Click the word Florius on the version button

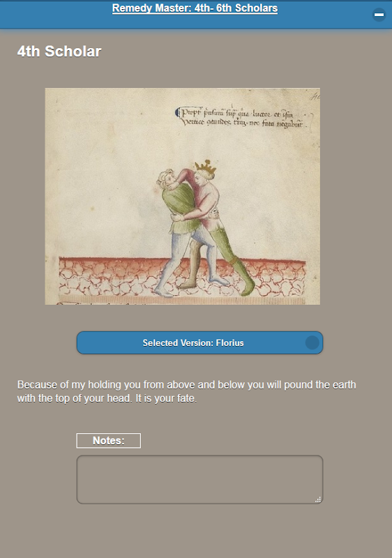click(229, 342)
